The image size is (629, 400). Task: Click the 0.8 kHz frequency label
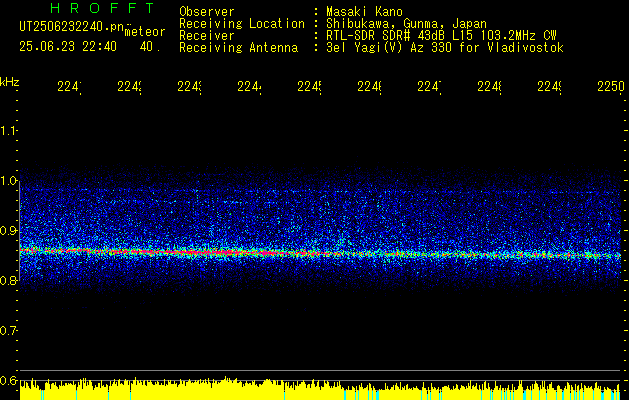pyautogui.click(x=8, y=281)
